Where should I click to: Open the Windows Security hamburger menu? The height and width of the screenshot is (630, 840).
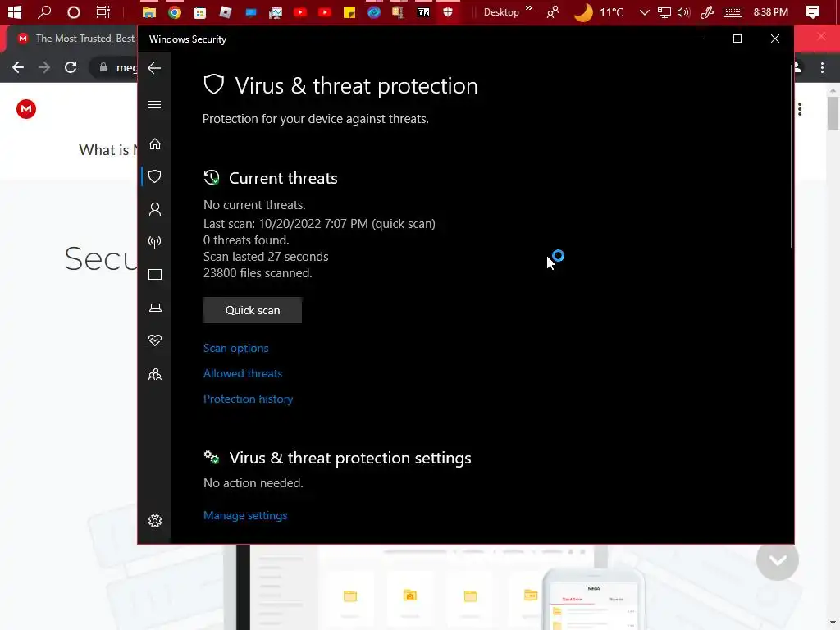click(154, 104)
